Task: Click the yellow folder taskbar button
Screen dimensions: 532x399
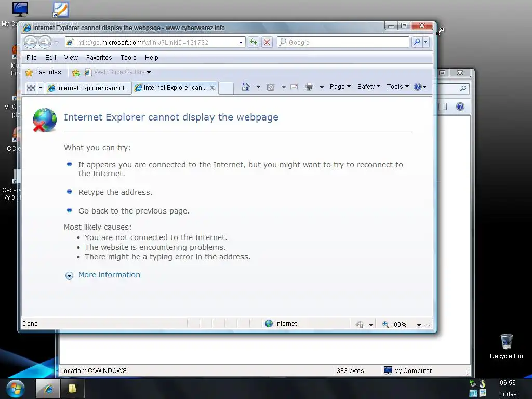Action: [72, 389]
